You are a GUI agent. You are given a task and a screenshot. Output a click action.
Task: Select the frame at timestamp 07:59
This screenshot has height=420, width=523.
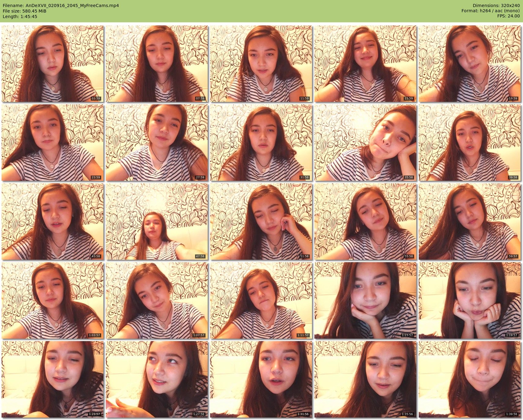click(157, 64)
